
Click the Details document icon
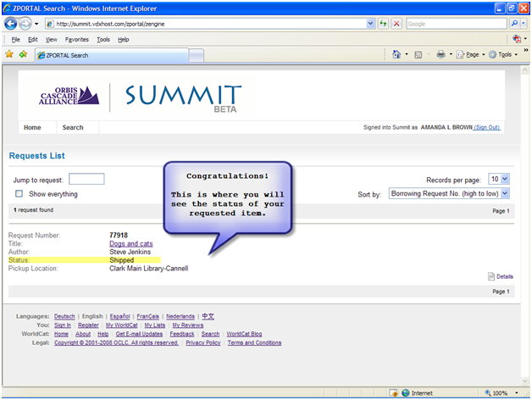492,276
